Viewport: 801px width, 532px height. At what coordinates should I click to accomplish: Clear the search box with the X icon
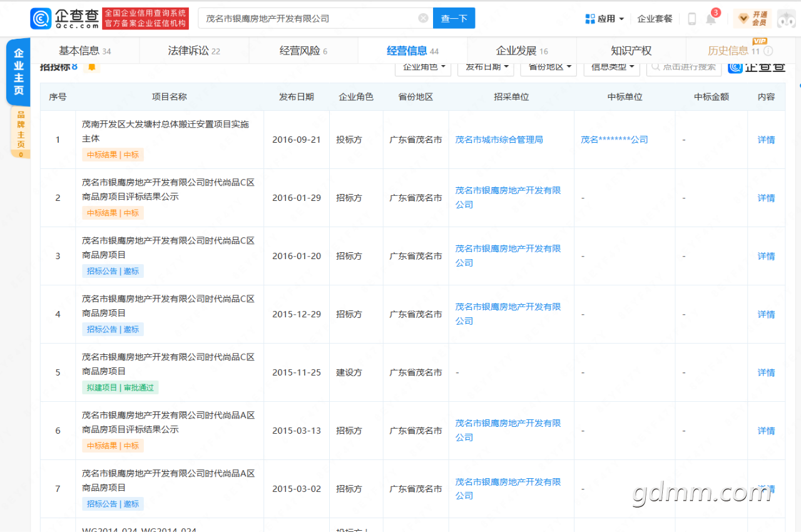(x=423, y=18)
